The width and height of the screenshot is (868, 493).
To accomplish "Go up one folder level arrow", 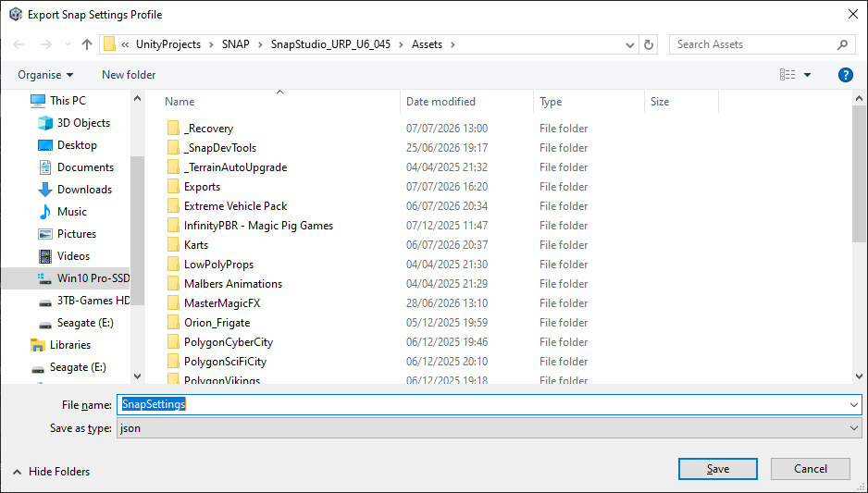I will pyautogui.click(x=86, y=44).
